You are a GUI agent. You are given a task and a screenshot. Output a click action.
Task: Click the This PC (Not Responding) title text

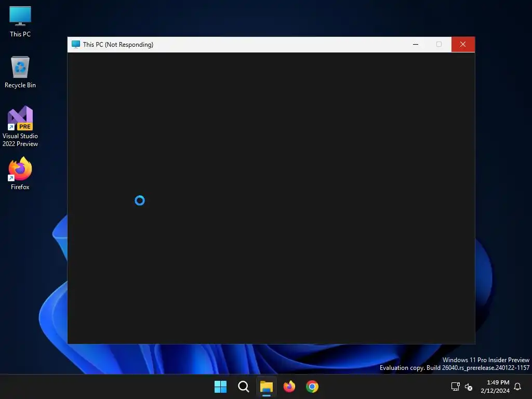[x=118, y=45]
